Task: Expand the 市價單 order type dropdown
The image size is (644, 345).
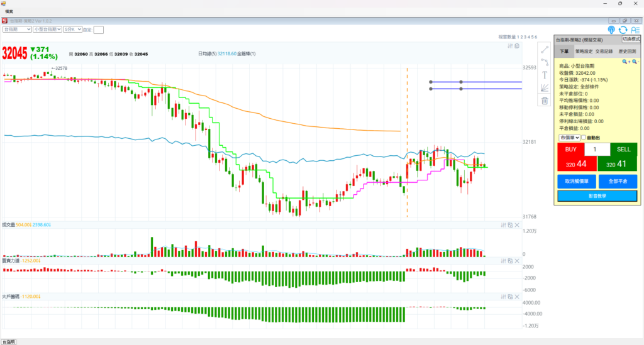Action: click(569, 137)
